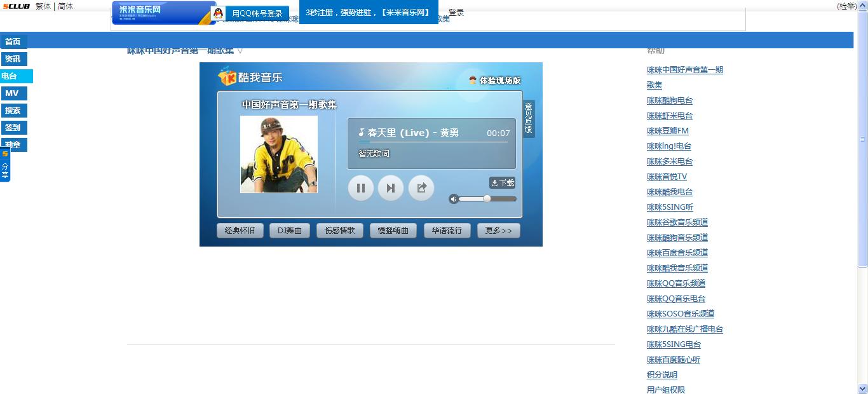
Task: Open the 咪咪SOSO音乐频道 link
Action: (x=681, y=314)
